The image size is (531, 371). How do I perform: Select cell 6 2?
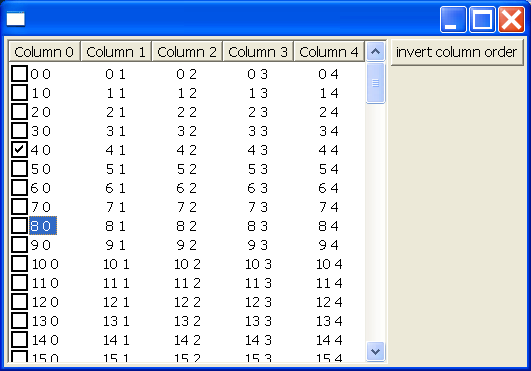coord(187,188)
